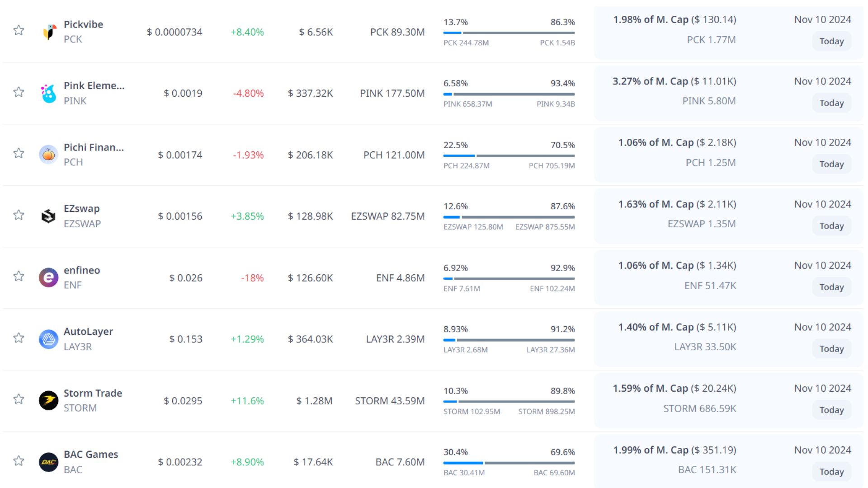The image size is (868, 488).
Task: Open the BAC Games token page
Action: 91,455
